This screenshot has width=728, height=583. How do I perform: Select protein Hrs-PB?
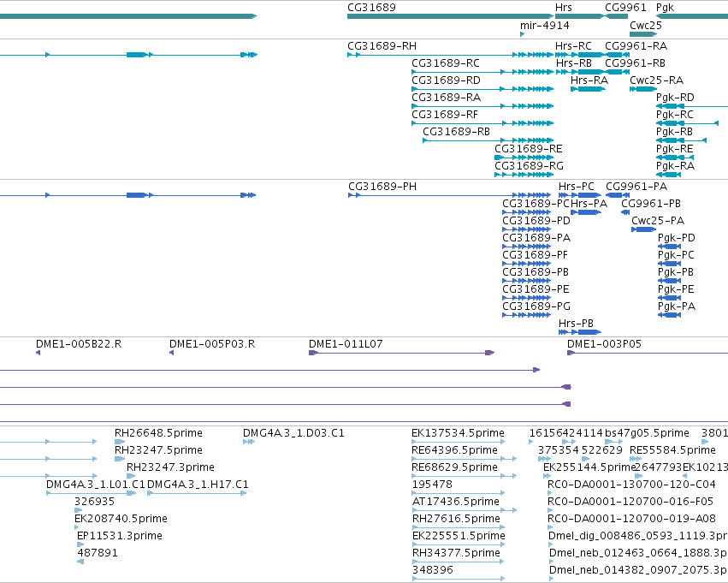(580, 332)
